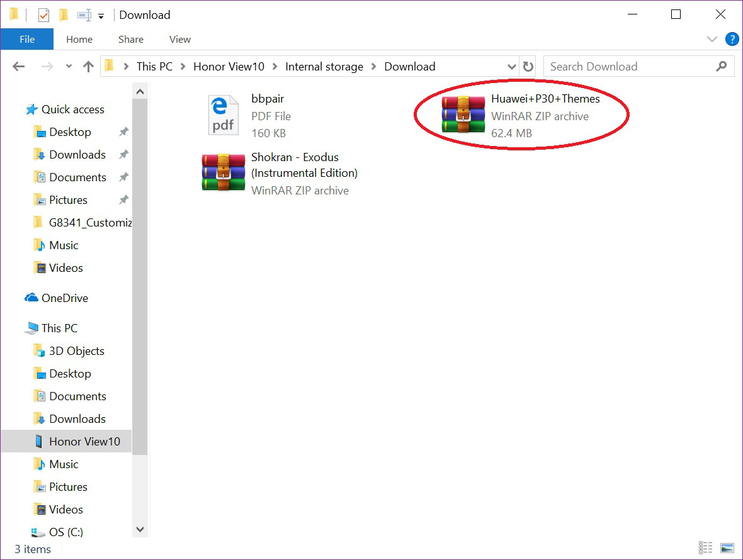Screen dimensions: 743x560
Task: Click the navigation pane scrollbar thumb
Action: [140, 277]
